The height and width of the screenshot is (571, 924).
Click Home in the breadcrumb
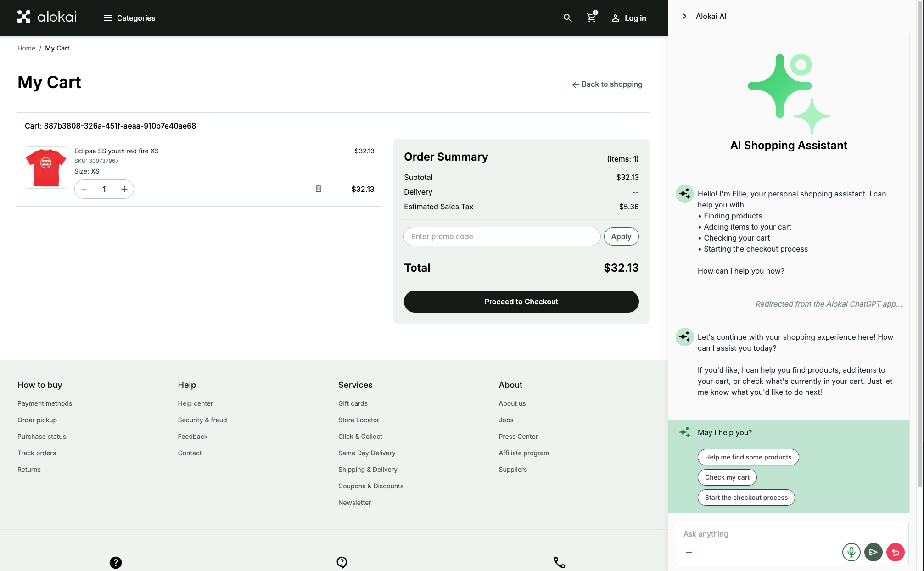[x=26, y=48]
